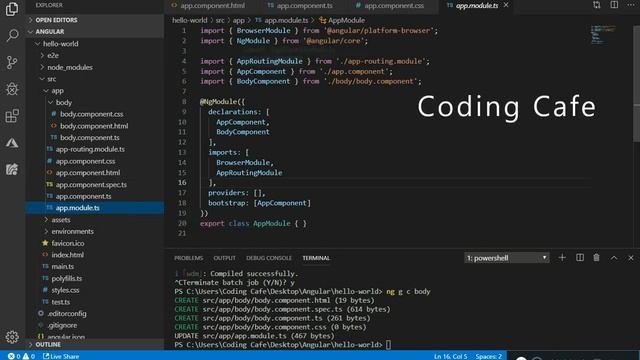The image size is (640, 360).
Task: Open the Search view in activity bar
Action: pyautogui.click(x=12, y=35)
